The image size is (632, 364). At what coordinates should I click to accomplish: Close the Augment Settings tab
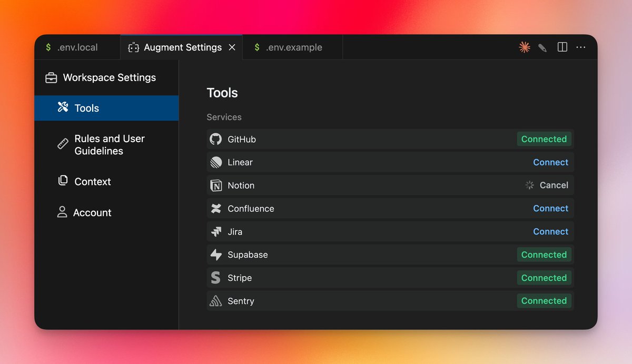tap(232, 47)
